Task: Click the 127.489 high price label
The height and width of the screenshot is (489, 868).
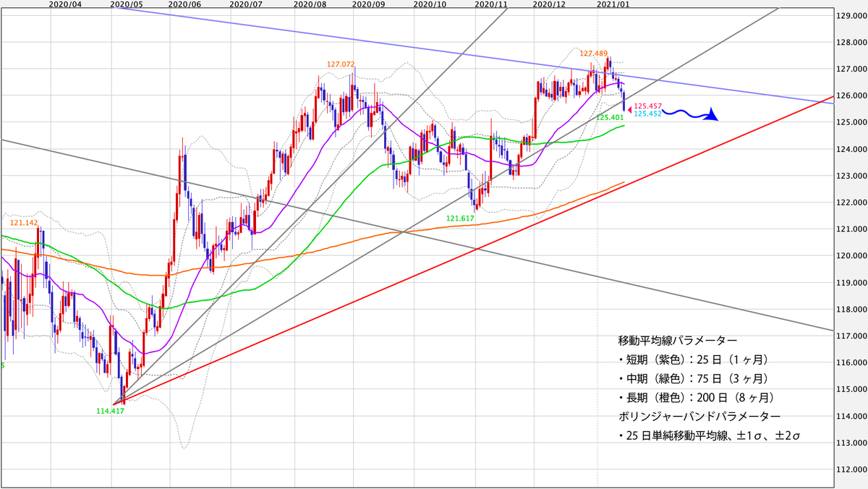Action: [594, 53]
